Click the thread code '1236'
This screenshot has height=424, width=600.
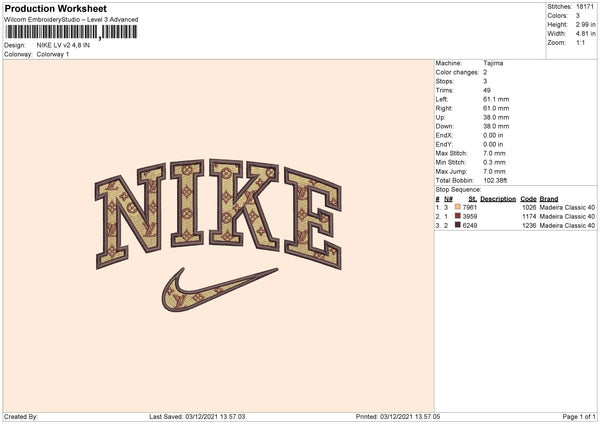[529, 225]
